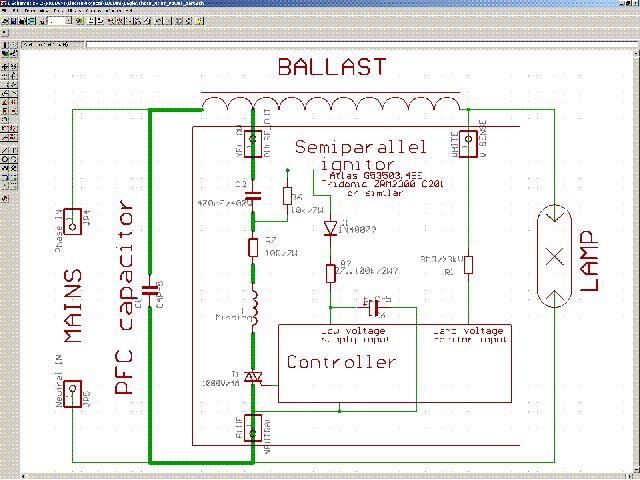This screenshot has width=640, height=480.
Task: Click the Undo toolbar icon
Action: [158, 20]
